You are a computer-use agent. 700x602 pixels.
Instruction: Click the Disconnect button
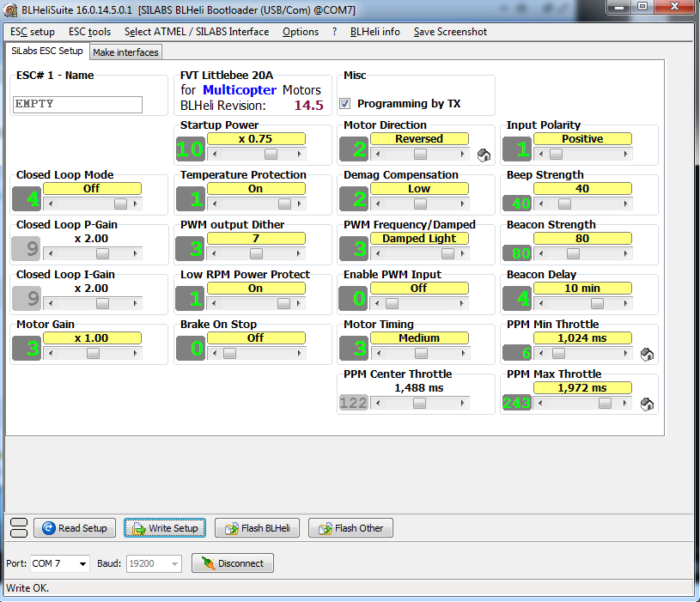coord(233,563)
